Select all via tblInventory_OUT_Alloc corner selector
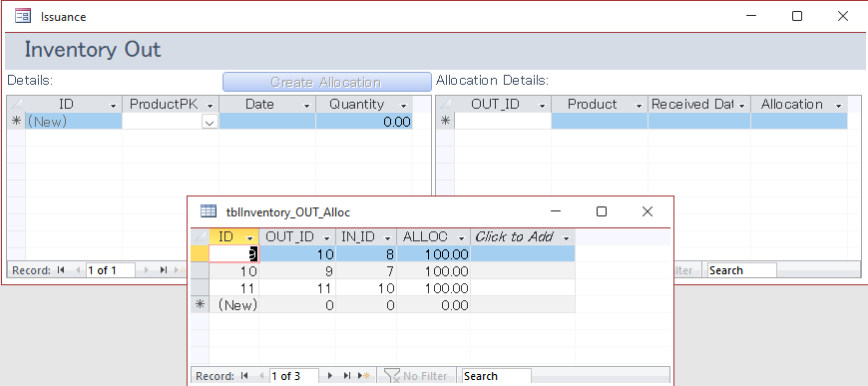Screen dimensions: 868x386 tap(200, 236)
